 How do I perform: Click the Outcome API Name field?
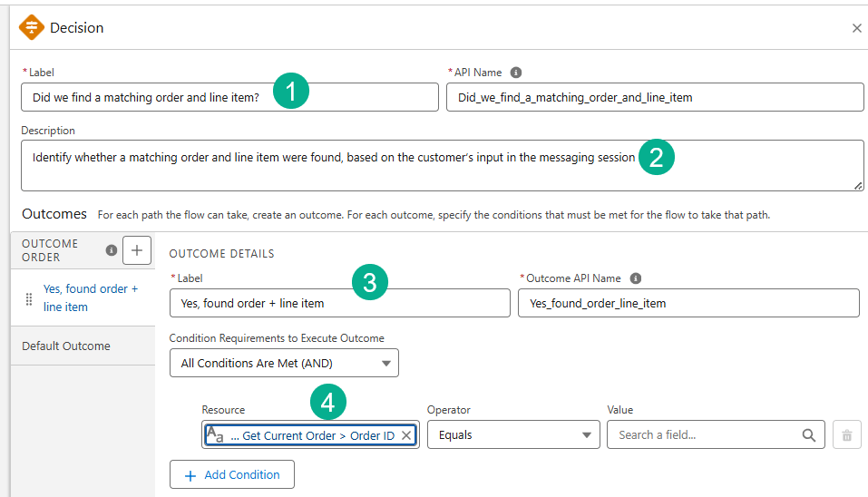688,303
